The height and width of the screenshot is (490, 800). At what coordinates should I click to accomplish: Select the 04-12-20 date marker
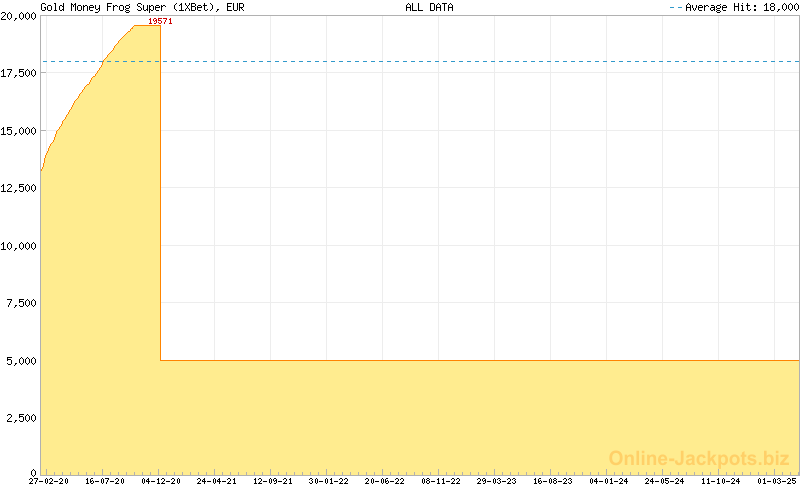click(x=161, y=481)
